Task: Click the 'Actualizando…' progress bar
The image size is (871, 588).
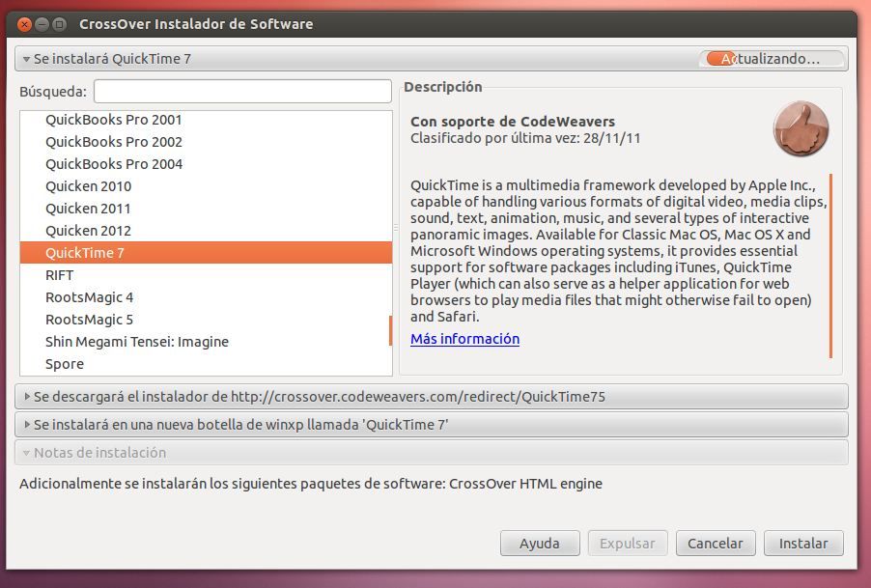Action: tap(773, 59)
